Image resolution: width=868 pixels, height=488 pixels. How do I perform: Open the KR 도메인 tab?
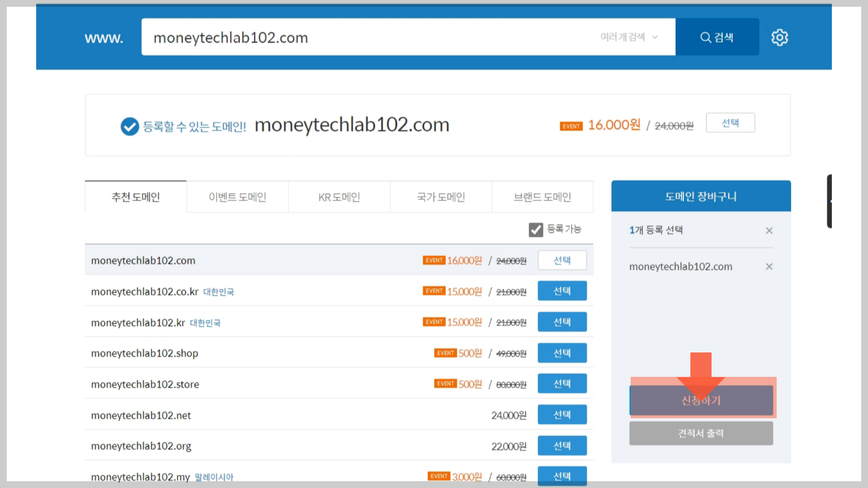[x=339, y=197]
